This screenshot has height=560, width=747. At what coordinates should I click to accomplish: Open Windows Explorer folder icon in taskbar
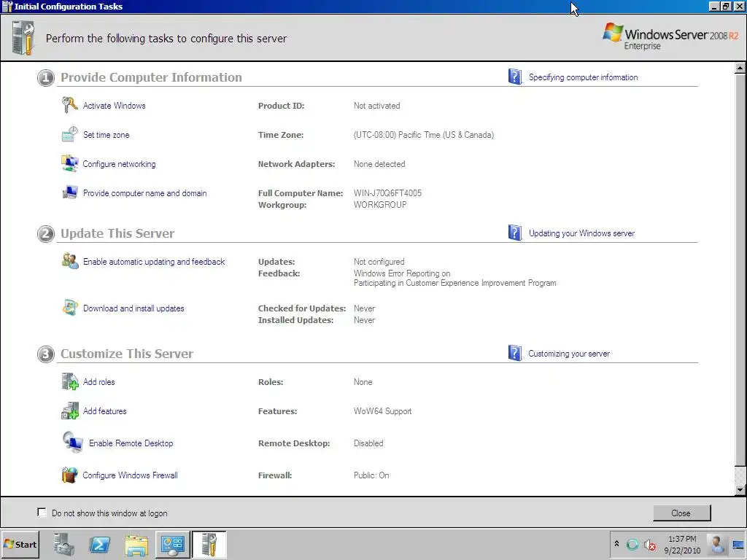pyautogui.click(x=136, y=544)
